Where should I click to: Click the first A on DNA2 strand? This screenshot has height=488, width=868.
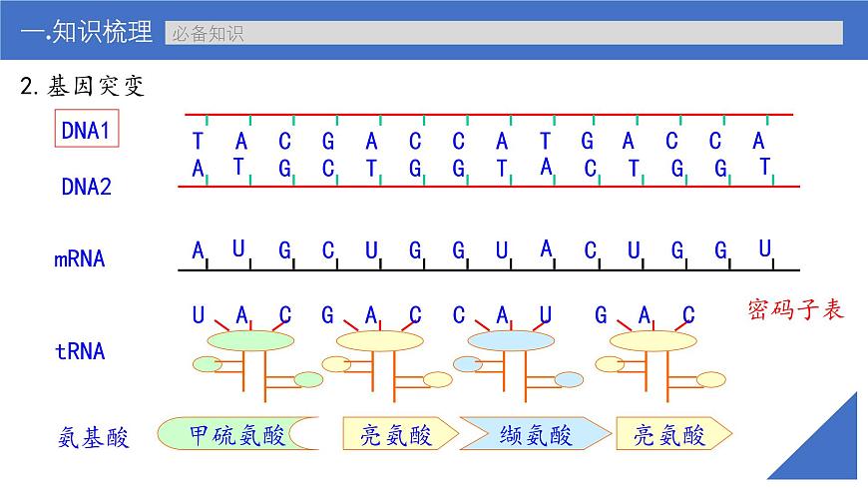(x=199, y=169)
